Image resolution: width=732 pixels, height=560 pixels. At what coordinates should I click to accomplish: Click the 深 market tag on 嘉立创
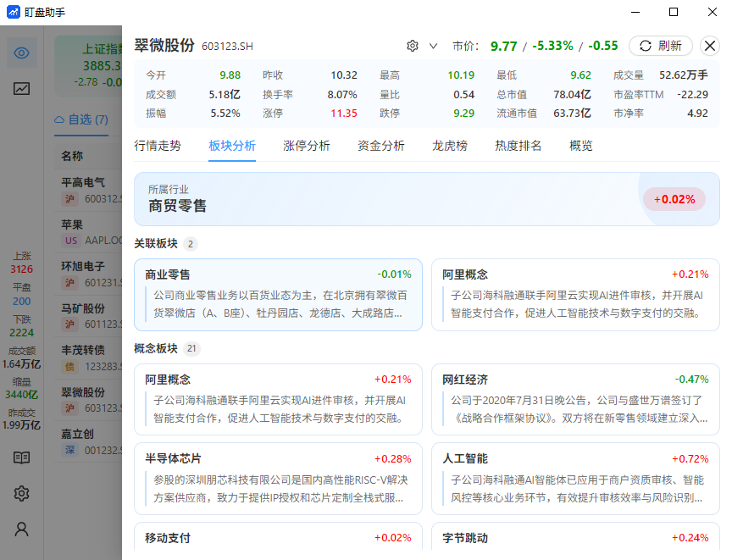coord(69,451)
